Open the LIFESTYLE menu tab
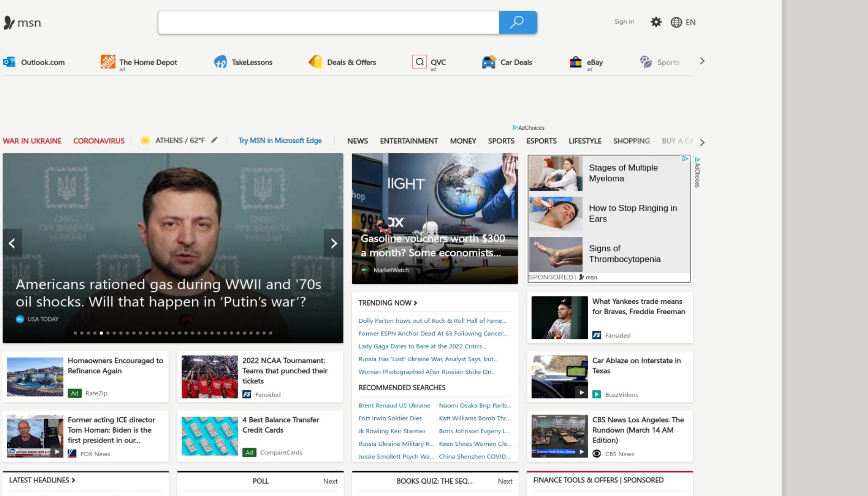The height and width of the screenshot is (496, 868). coord(585,141)
